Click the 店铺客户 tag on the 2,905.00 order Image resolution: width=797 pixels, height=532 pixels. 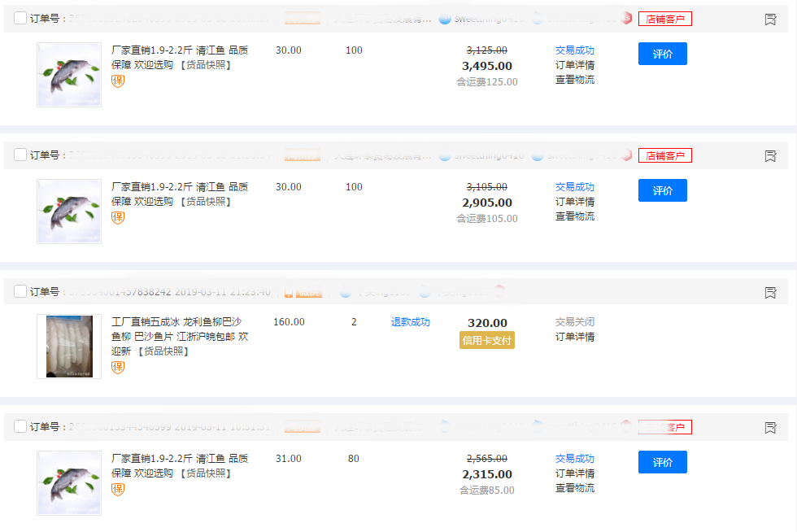coord(664,156)
